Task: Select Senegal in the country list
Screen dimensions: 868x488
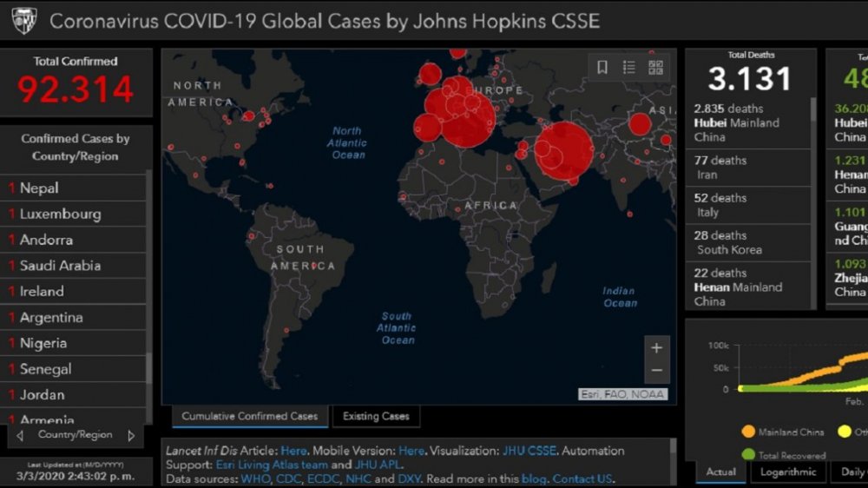Action: (73, 369)
